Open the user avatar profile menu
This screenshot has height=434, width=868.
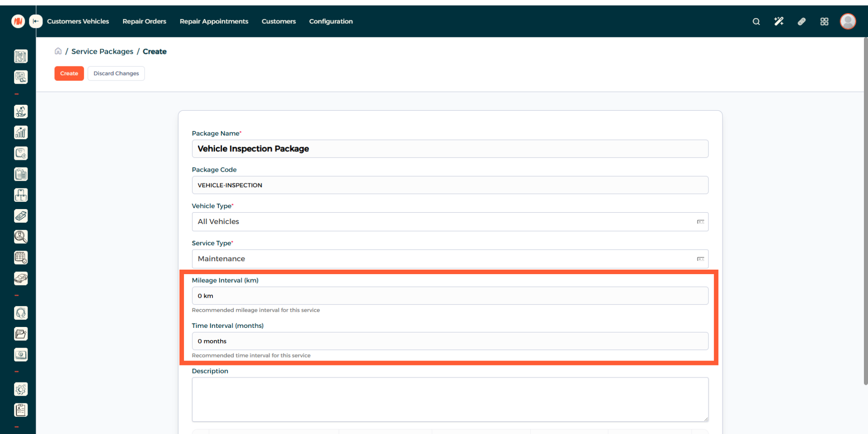[848, 21]
